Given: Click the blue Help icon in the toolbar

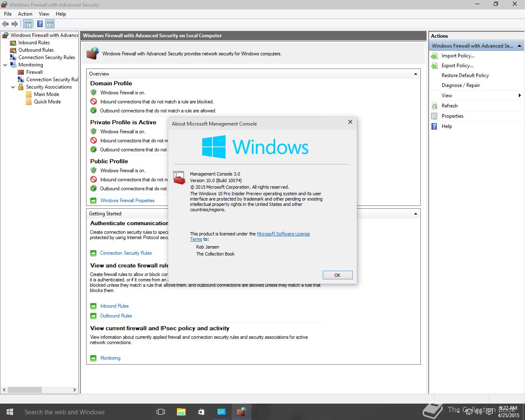Looking at the screenshot, I should tap(40, 24).
